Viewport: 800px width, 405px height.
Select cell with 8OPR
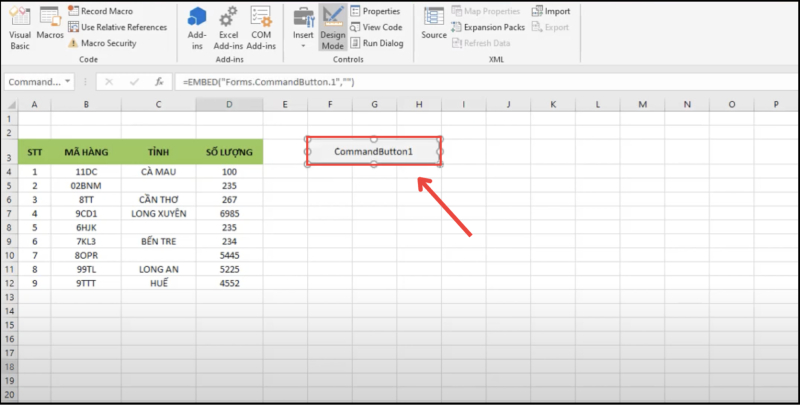tap(86, 255)
